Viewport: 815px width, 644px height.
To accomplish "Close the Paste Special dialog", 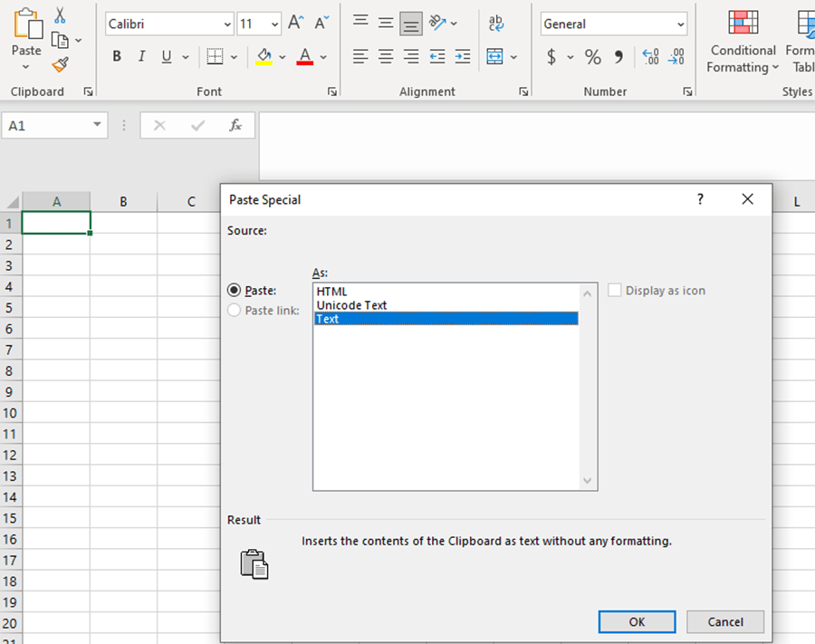I will (x=747, y=199).
